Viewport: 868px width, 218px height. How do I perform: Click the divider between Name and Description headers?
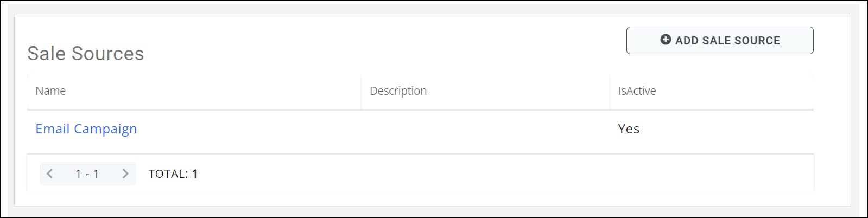pos(361,91)
